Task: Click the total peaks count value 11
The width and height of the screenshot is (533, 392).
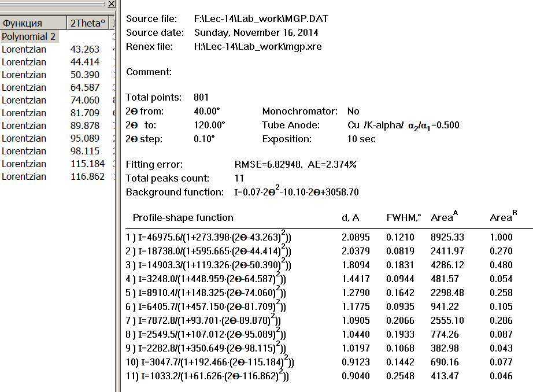Action: [x=239, y=179]
